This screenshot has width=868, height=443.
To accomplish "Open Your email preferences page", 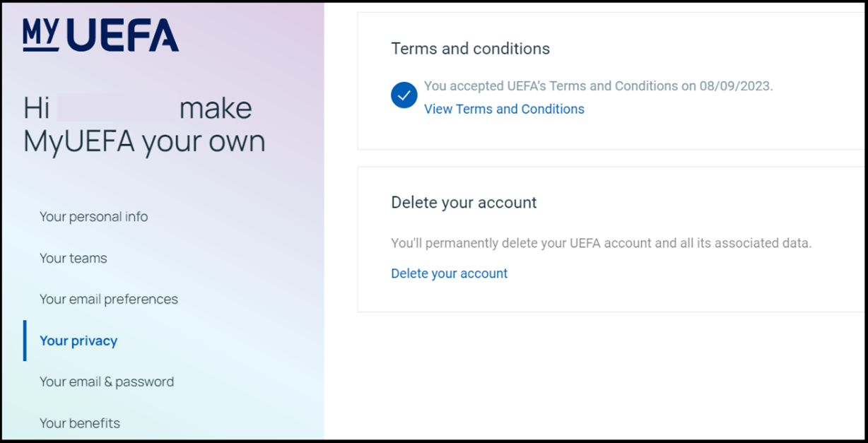I will click(x=109, y=299).
